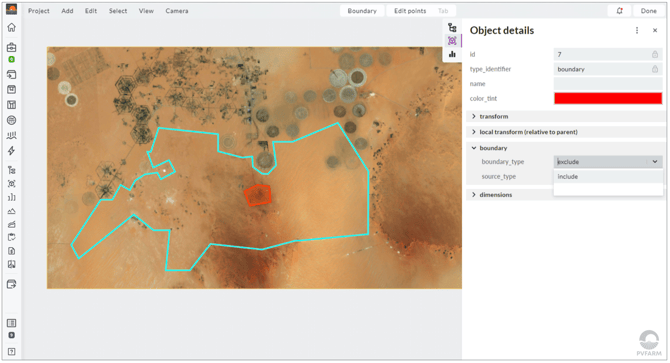
Task: Open the terrain mountain icon
Action: coord(12,211)
